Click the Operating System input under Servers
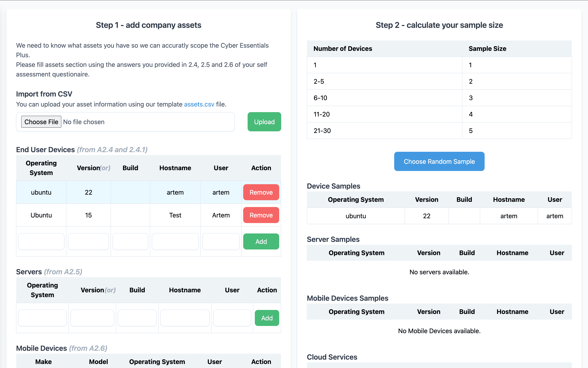Viewport: 588px width, 368px height. [x=42, y=318]
